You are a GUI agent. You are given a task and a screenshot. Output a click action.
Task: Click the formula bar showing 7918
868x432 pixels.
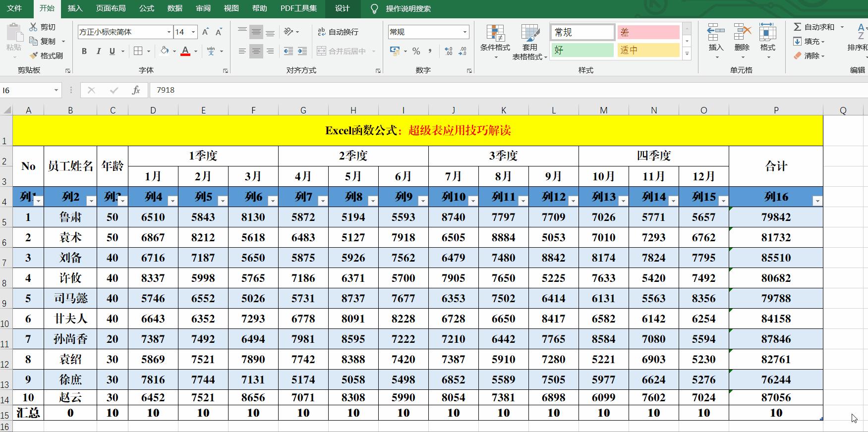click(509, 90)
